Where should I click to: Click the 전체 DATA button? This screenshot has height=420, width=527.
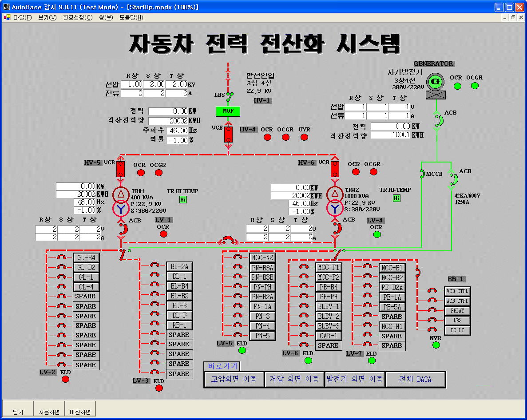pos(415,380)
